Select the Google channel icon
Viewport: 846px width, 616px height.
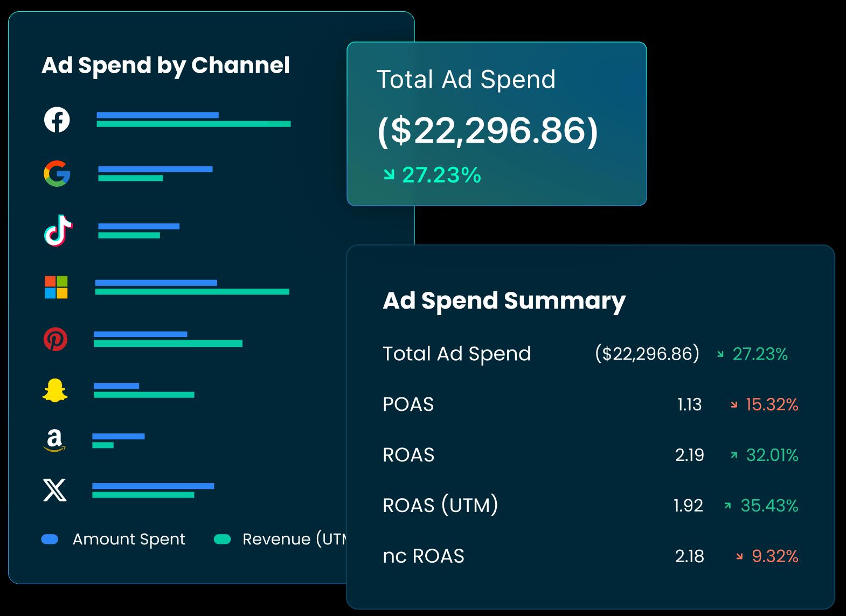click(57, 173)
